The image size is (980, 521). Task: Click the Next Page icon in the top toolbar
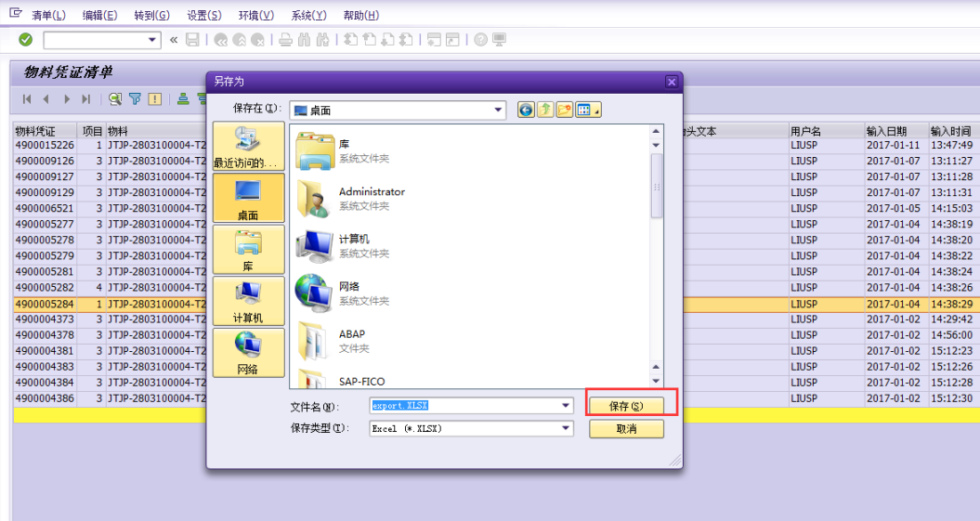pyautogui.click(x=388, y=40)
